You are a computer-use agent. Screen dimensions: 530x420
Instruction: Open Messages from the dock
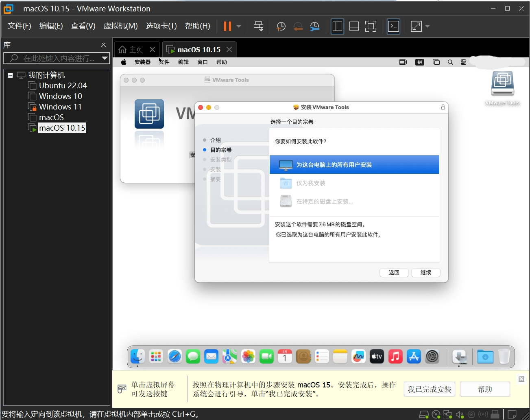point(193,357)
